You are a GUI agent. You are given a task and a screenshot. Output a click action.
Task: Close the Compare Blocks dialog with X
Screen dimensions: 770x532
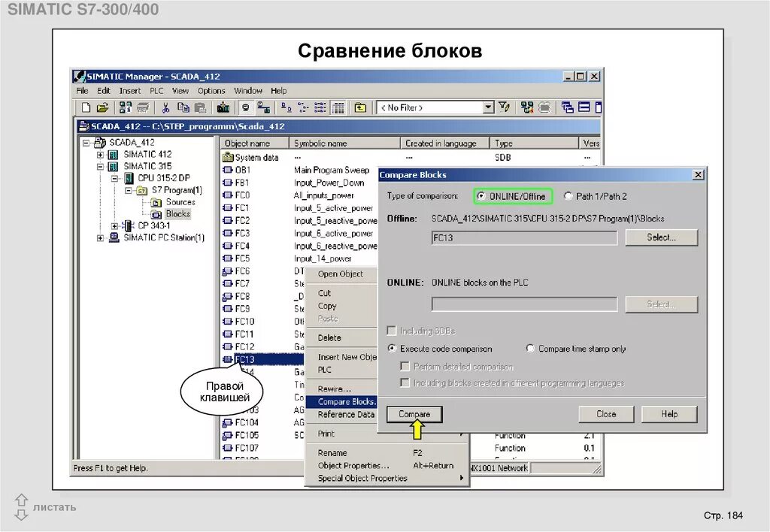(x=698, y=175)
